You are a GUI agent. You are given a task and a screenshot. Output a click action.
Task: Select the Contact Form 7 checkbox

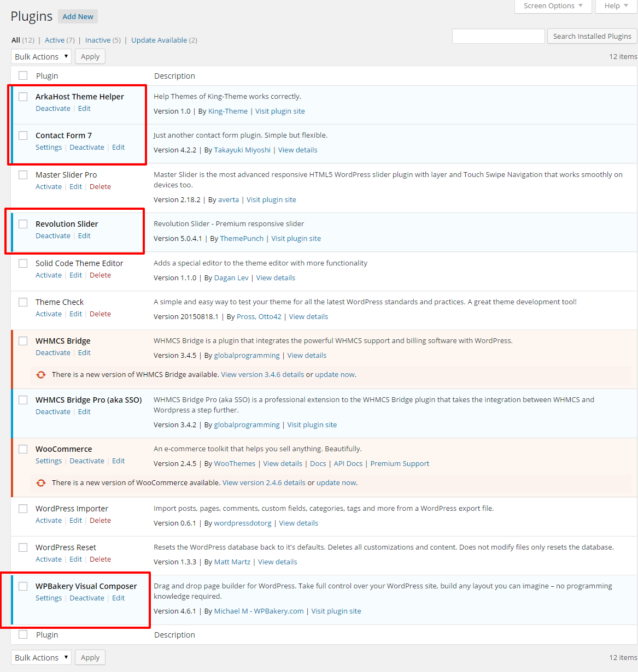coord(23,135)
